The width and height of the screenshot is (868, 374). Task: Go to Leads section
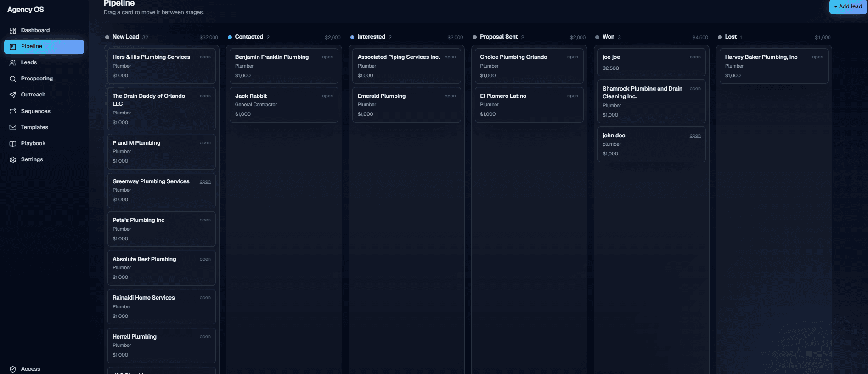tap(44, 62)
